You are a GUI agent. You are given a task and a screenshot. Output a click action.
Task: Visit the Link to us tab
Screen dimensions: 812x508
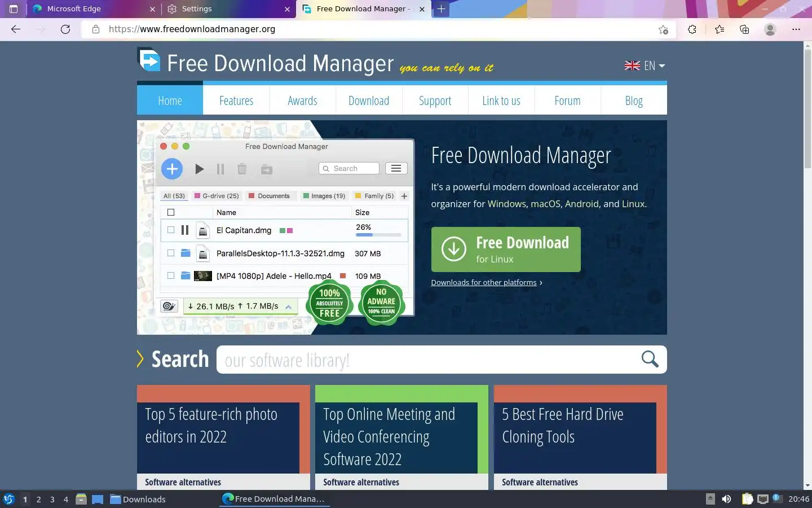coord(501,100)
